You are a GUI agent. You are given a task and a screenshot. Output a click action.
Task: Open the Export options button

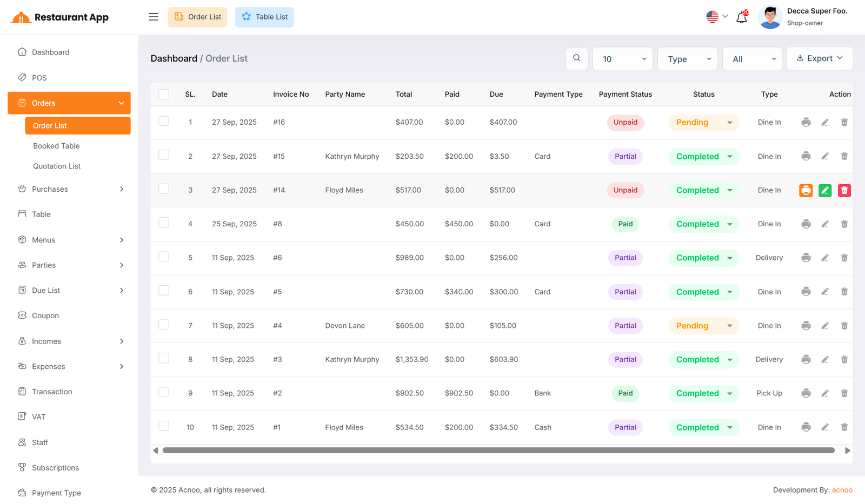tap(820, 58)
